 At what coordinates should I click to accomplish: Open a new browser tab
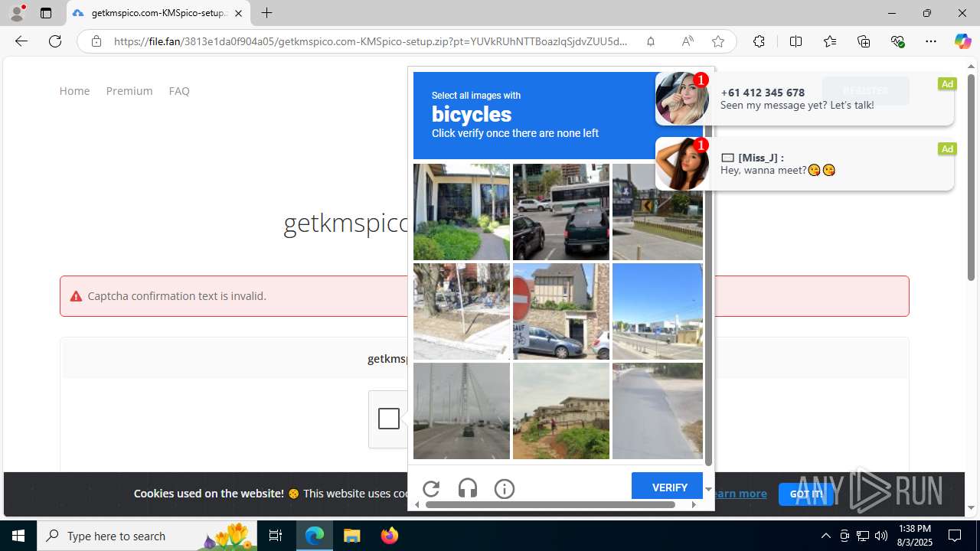tap(266, 13)
